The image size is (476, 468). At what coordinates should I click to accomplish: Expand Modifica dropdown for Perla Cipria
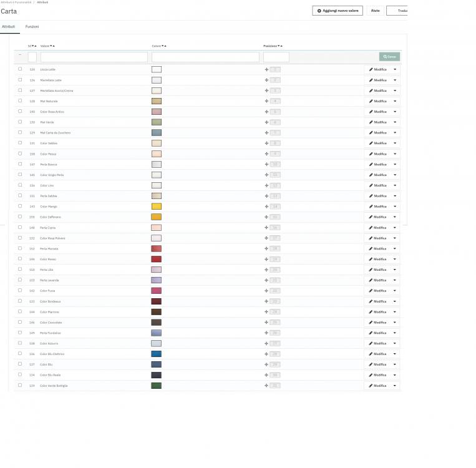[x=395, y=228]
